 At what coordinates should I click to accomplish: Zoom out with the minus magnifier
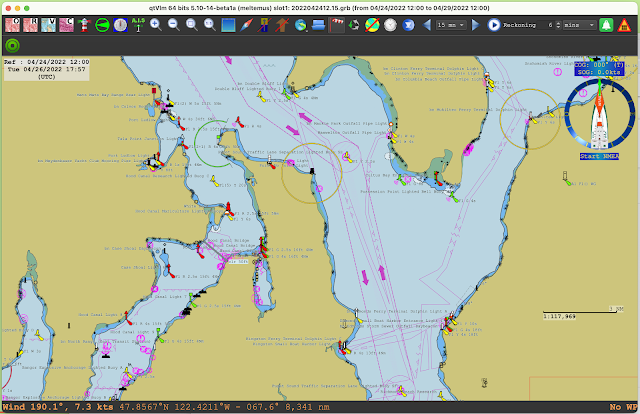pyautogui.click(x=173, y=25)
